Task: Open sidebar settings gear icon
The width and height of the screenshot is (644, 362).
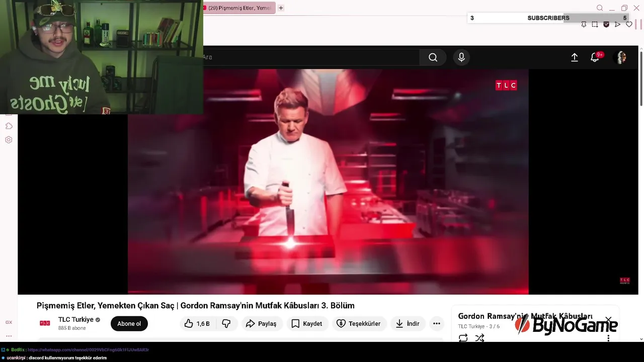Action: (x=9, y=140)
